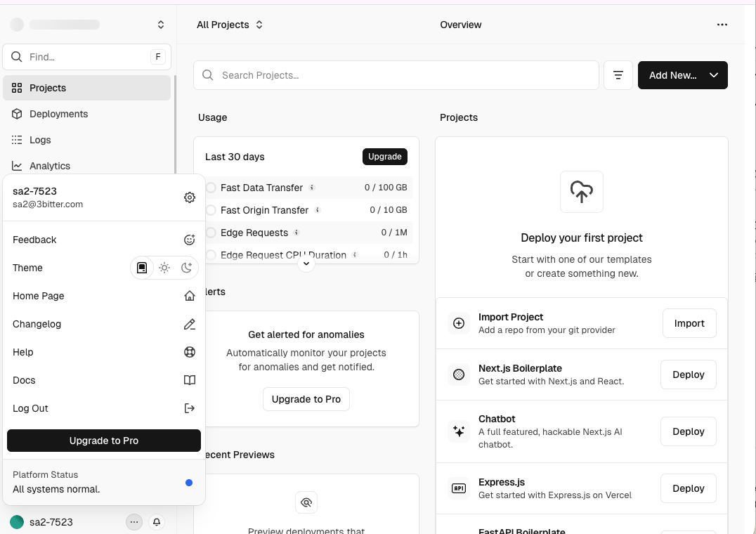Click the notifications bell icon
756x534 pixels.
157,522
